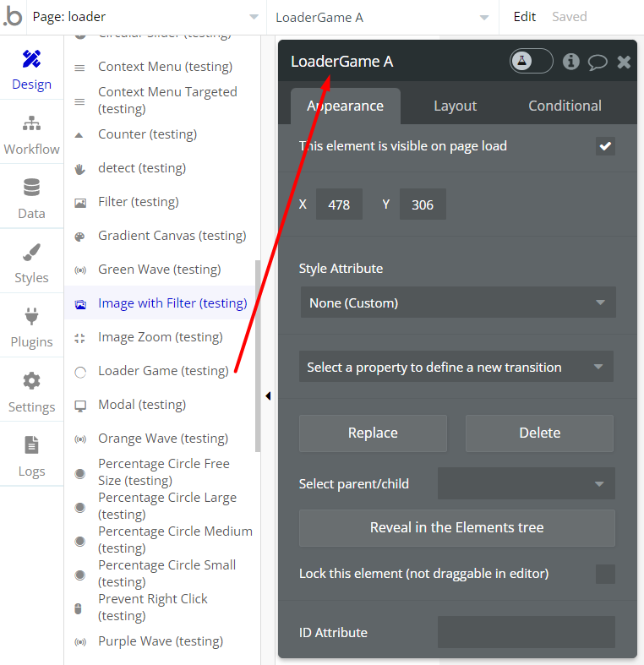Click the Context Menu (testing) icon
The image size is (644, 665).
point(79,68)
